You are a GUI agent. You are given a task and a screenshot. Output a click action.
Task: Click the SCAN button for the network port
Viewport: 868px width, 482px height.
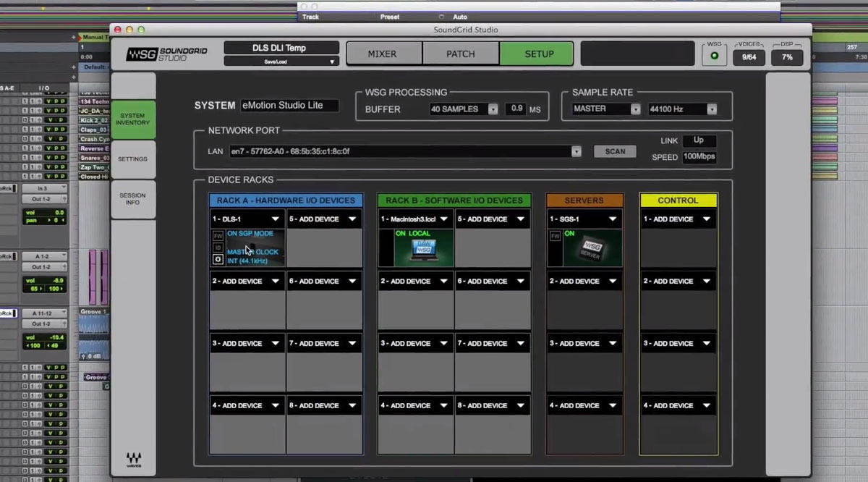614,151
